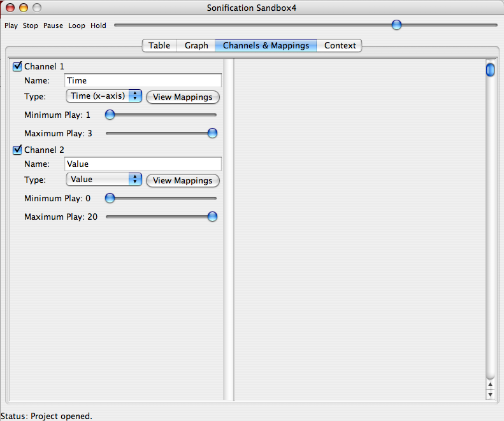Edit the Channel 1 Name field 'Time'

pyautogui.click(x=143, y=80)
